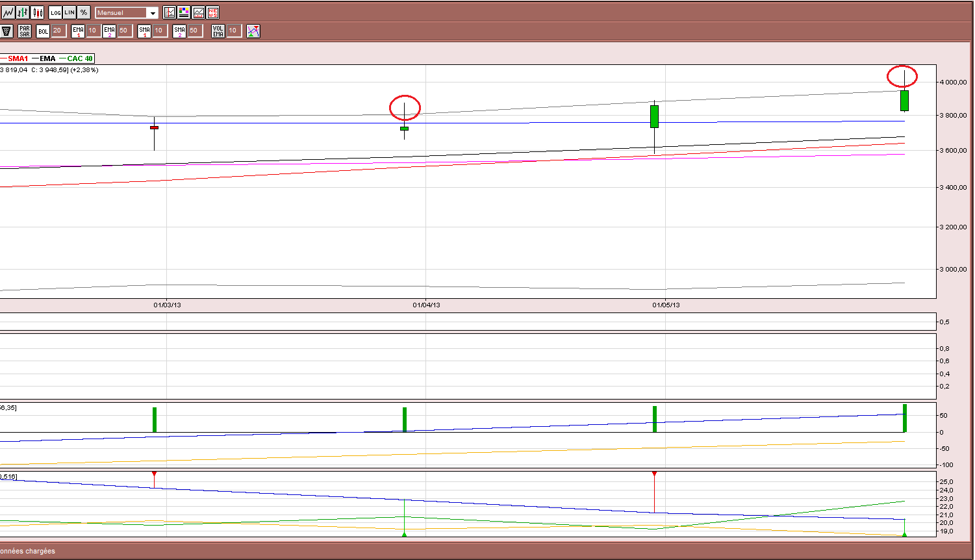Open the Mensuel period dropdown
This screenshot has width=975, height=560.
[127, 13]
